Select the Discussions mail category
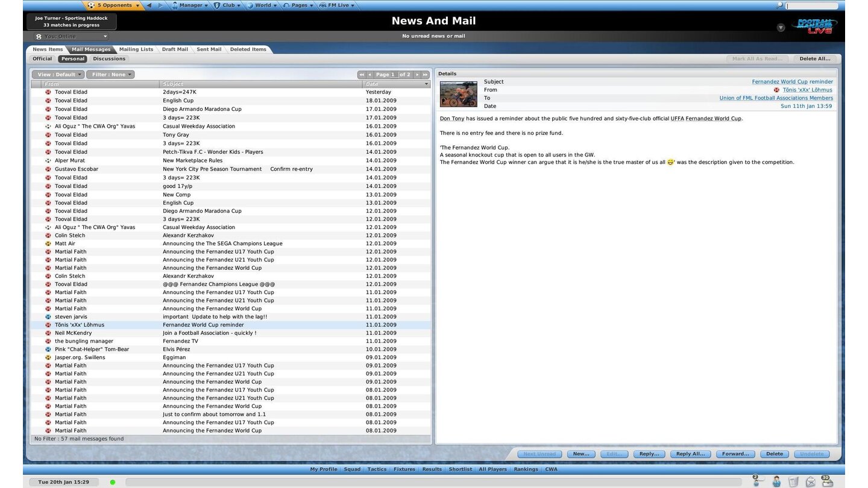This screenshot has width=868, height=488. click(x=109, y=59)
